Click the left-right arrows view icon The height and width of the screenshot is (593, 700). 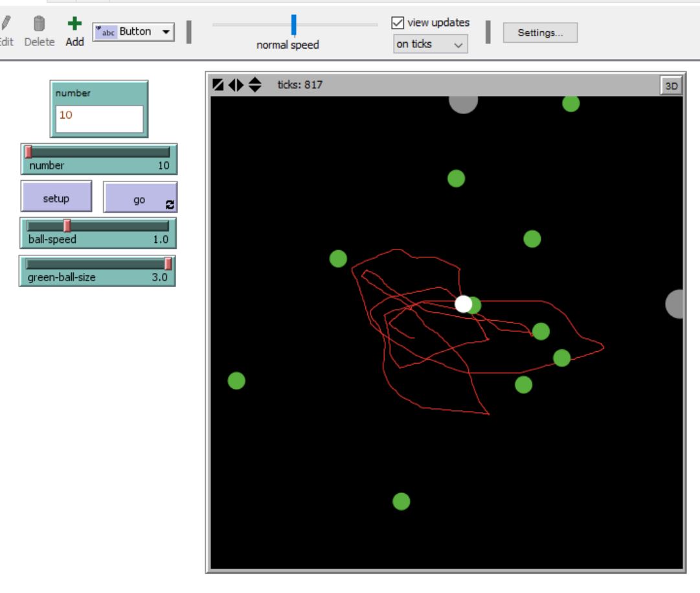tap(236, 84)
